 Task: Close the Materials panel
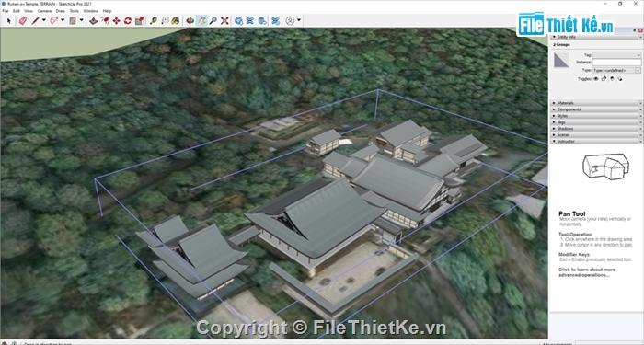click(640, 103)
